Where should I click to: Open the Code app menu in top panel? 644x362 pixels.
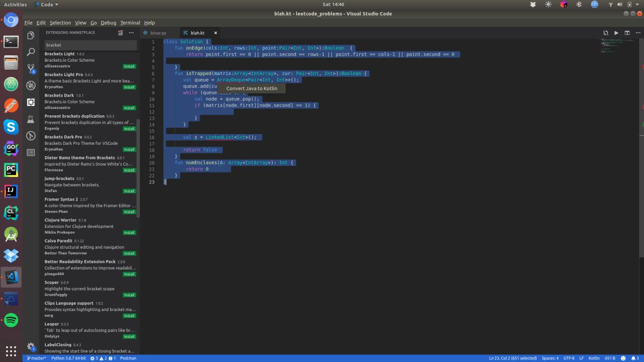(x=46, y=4)
